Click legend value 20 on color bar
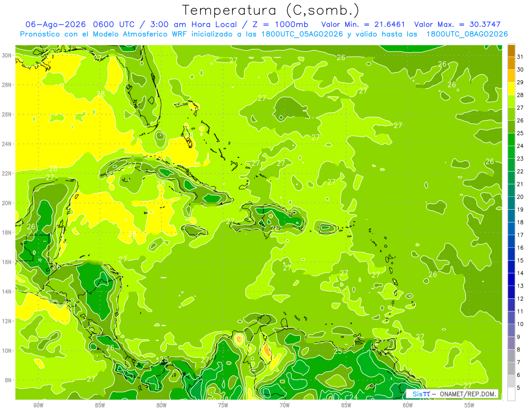The image size is (532, 411). [x=520, y=197]
